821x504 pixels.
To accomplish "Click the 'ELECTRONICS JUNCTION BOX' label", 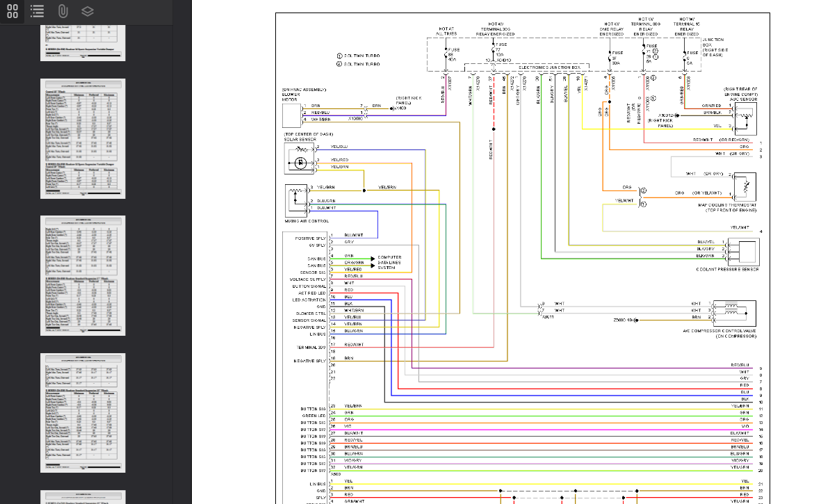I will click(x=549, y=67).
